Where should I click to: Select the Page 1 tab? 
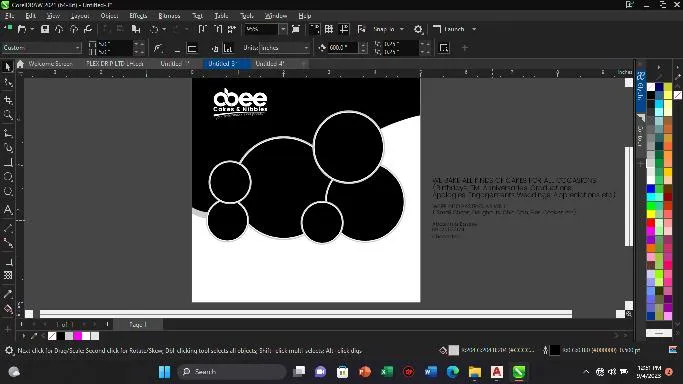[138, 324]
